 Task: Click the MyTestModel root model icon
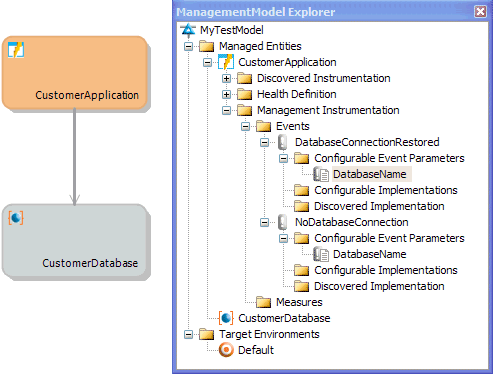[x=188, y=30]
